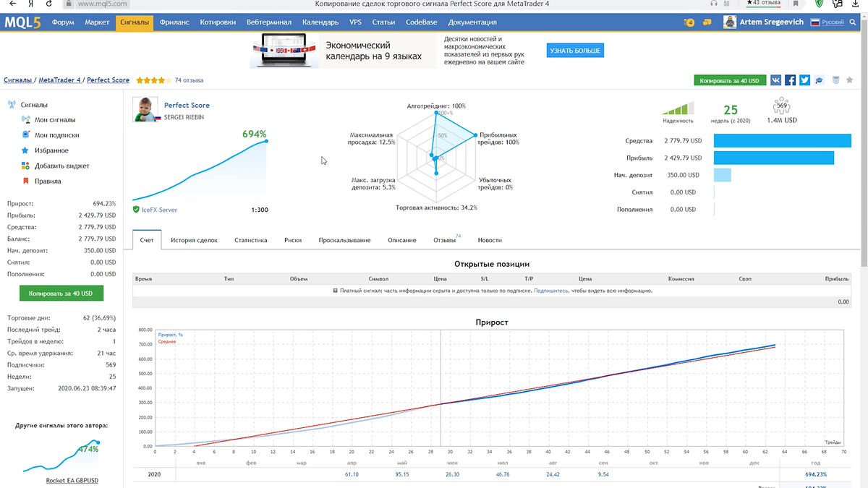Open notifications list with the number 4 badge
Screen dimensions: 868x488
tap(689, 22)
